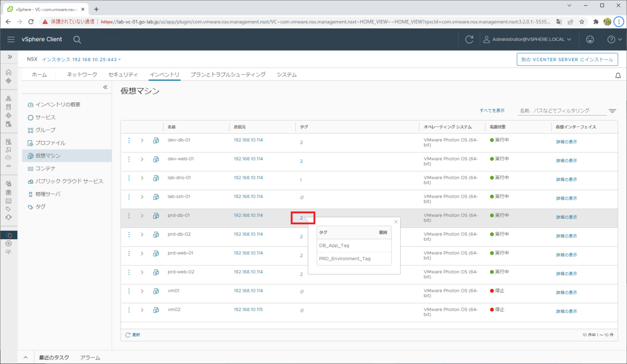Click 詳細の表示 for dev-web-01

point(566,161)
